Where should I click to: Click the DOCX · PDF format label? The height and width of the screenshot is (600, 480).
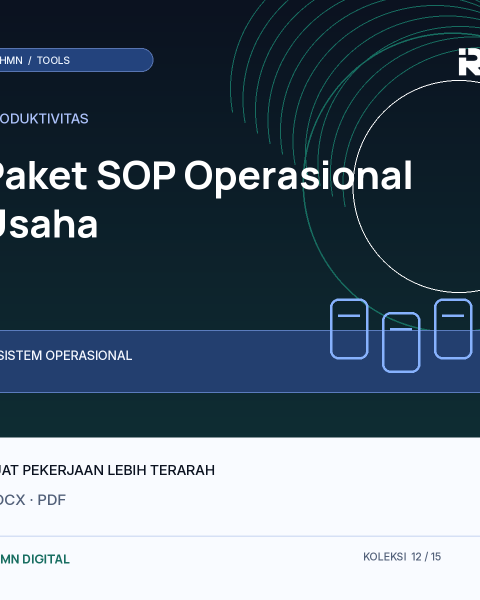point(33,500)
